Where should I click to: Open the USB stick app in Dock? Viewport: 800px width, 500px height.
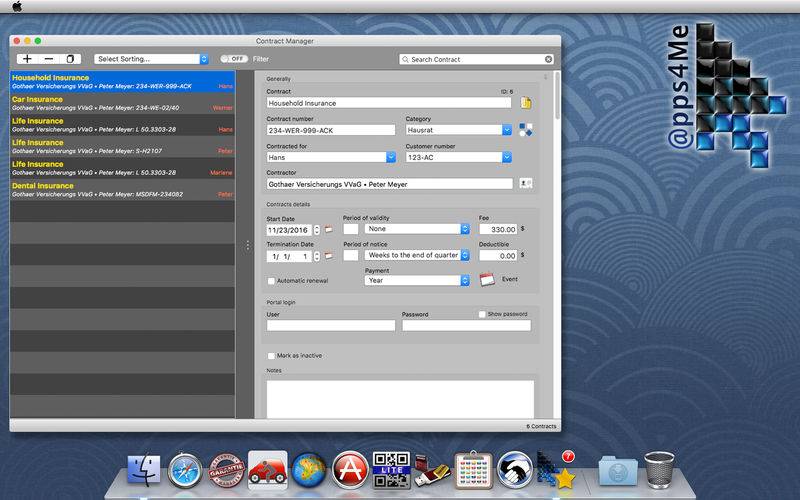click(x=432, y=470)
